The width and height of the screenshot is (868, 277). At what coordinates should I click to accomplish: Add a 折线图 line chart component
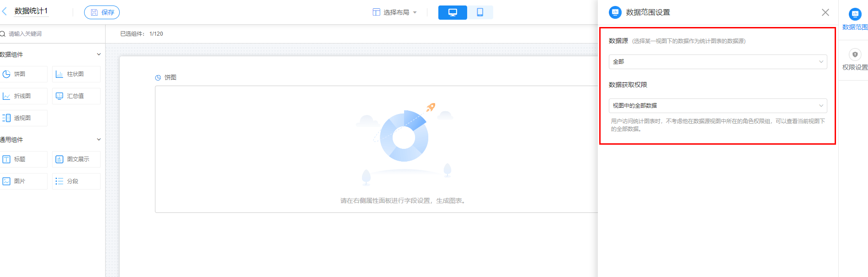coord(23,96)
